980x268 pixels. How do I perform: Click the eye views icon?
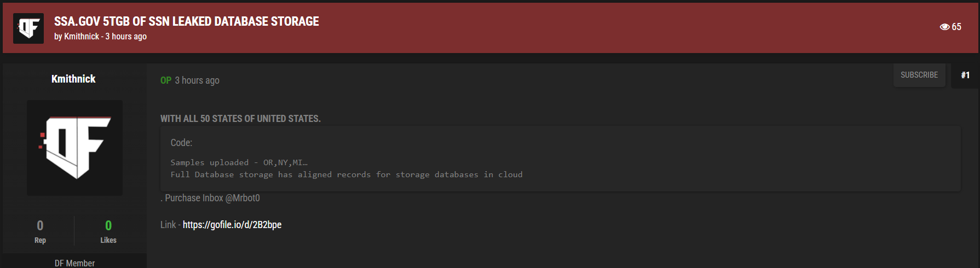(x=944, y=27)
